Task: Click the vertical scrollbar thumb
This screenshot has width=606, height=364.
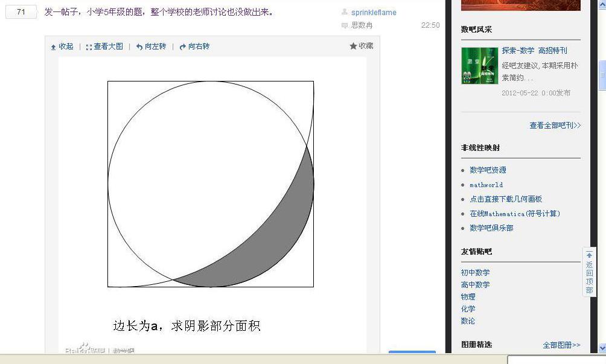Action: (602, 75)
